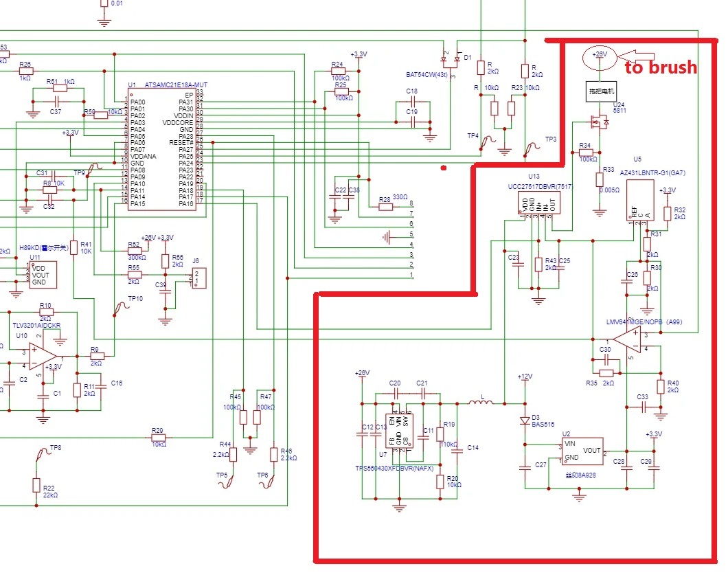Select resistor R35 2kΩ feedback resistor
Viewport: 728px width, 573px height.
606,373
